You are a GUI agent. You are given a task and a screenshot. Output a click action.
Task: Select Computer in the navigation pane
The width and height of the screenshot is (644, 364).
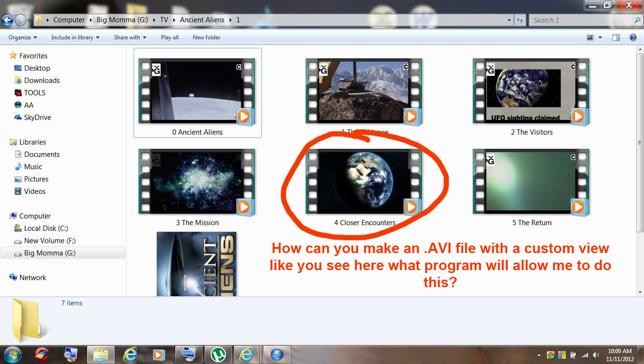(x=35, y=216)
